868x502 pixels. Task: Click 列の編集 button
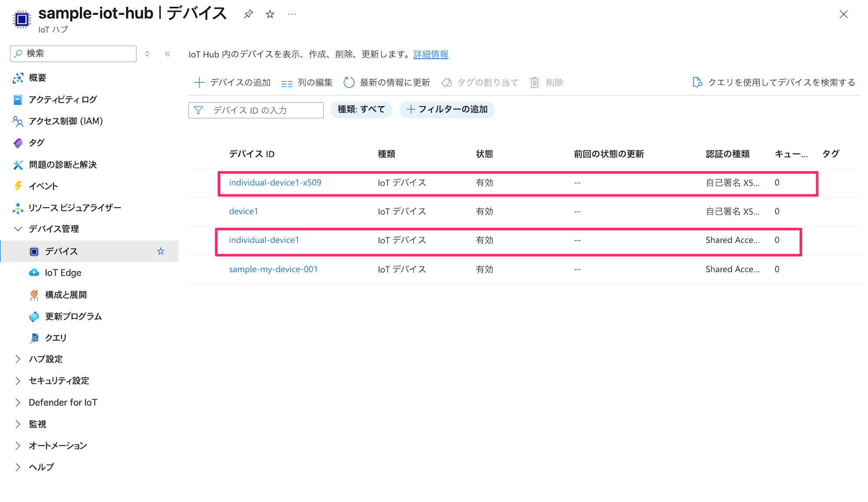(x=307, y=82)
